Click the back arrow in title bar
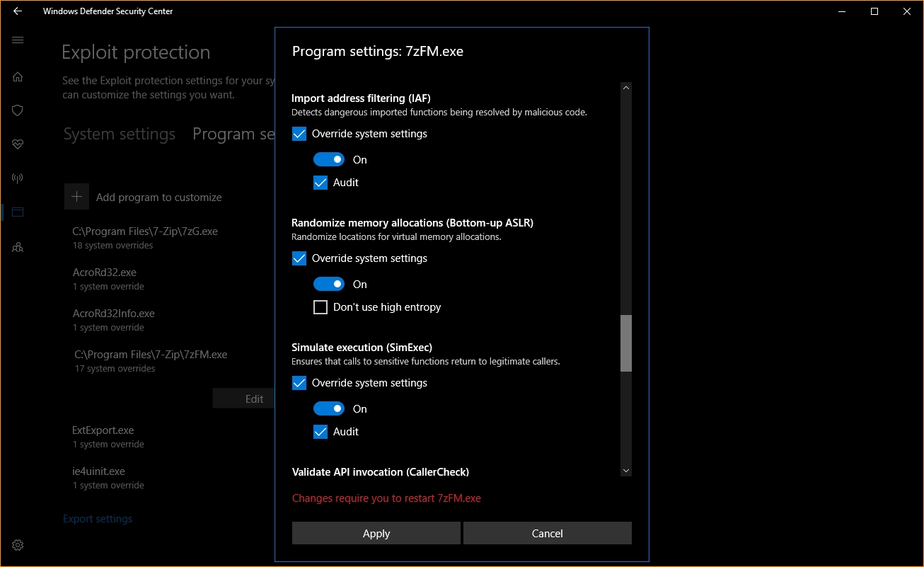The height and width of the screenshot is (567, 924). click(18, 11)
